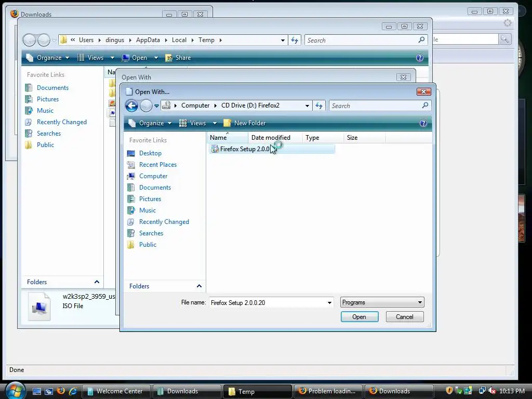
Task: Expand Views dropdown arrow in dialog toolbar
Action: (x=215, y=123)
